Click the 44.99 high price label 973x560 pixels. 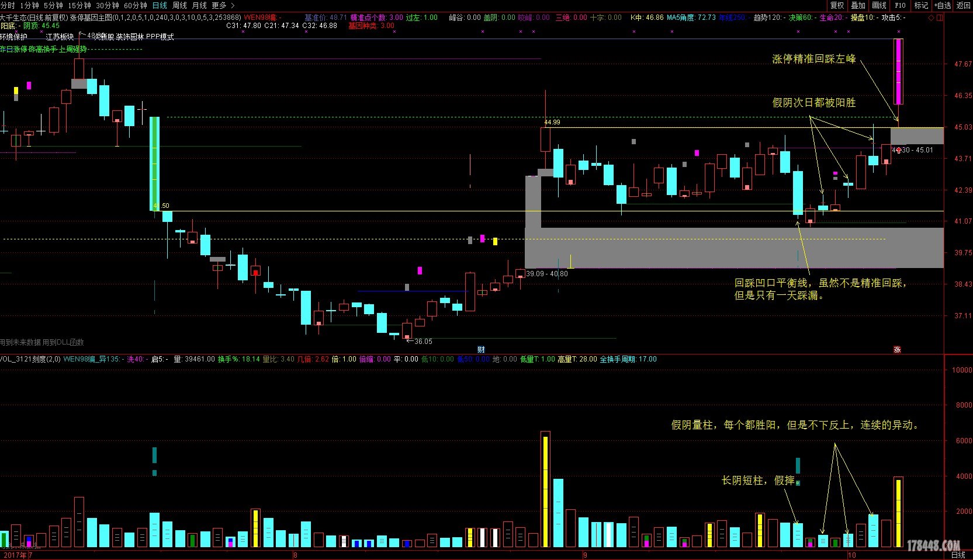pos(552,122)
